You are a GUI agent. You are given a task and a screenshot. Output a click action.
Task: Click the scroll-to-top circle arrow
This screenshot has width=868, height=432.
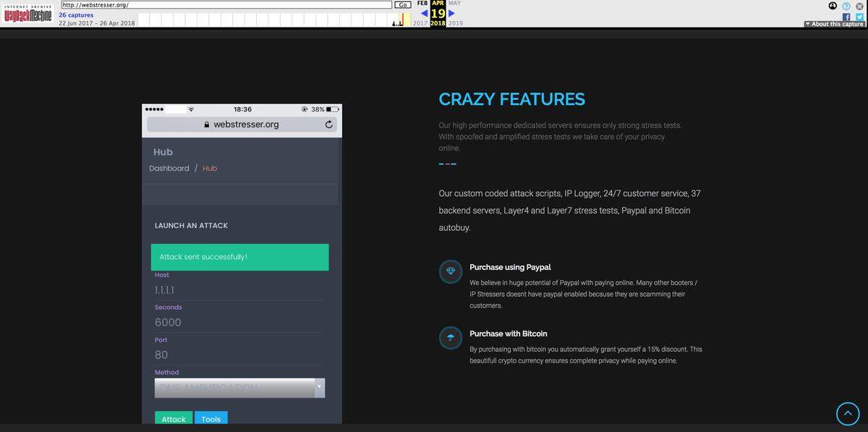point(848,413)
